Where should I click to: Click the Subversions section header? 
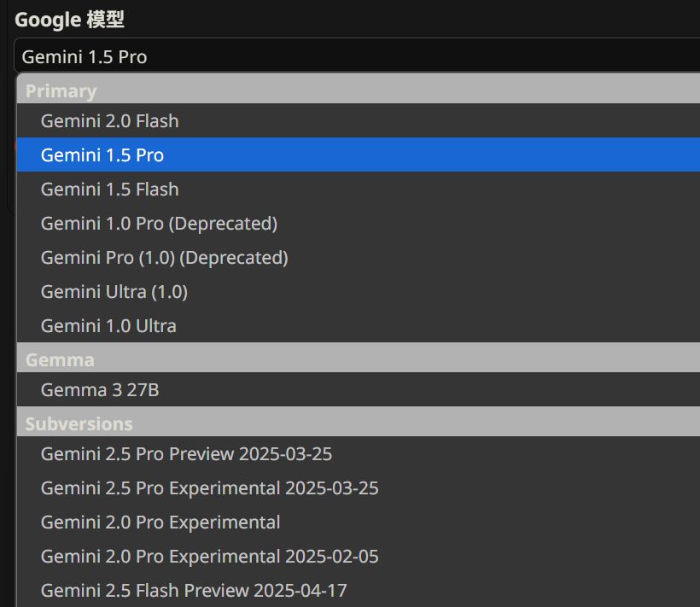click(78, 423)
